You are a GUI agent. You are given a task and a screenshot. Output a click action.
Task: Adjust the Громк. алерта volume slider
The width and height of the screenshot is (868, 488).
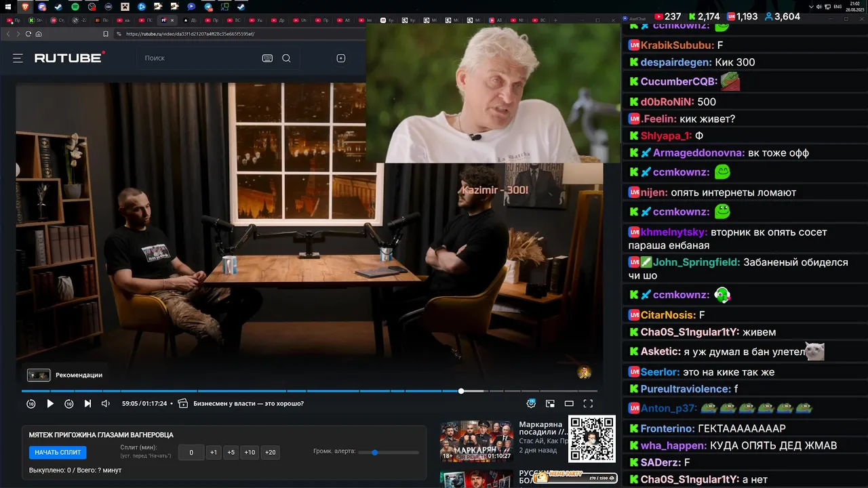coord(389,452)
